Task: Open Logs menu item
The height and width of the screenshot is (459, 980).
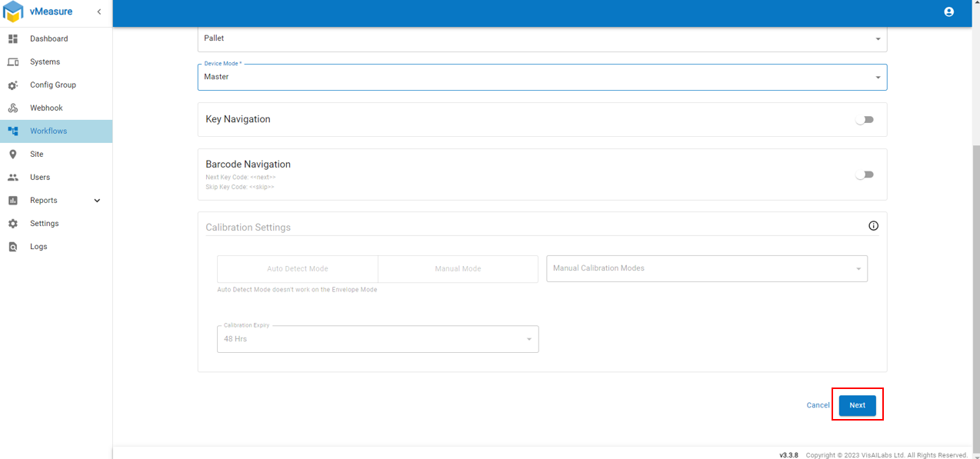Action: [56, 247]
